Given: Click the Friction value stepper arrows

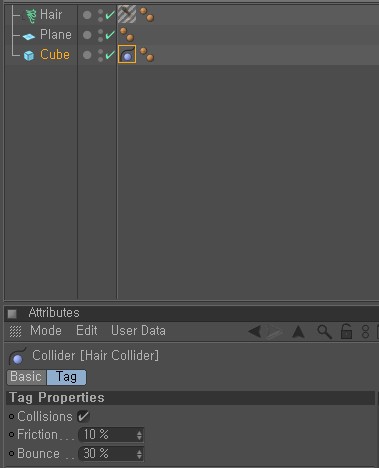Looking at the screenshot, I should tap(139, 435).
